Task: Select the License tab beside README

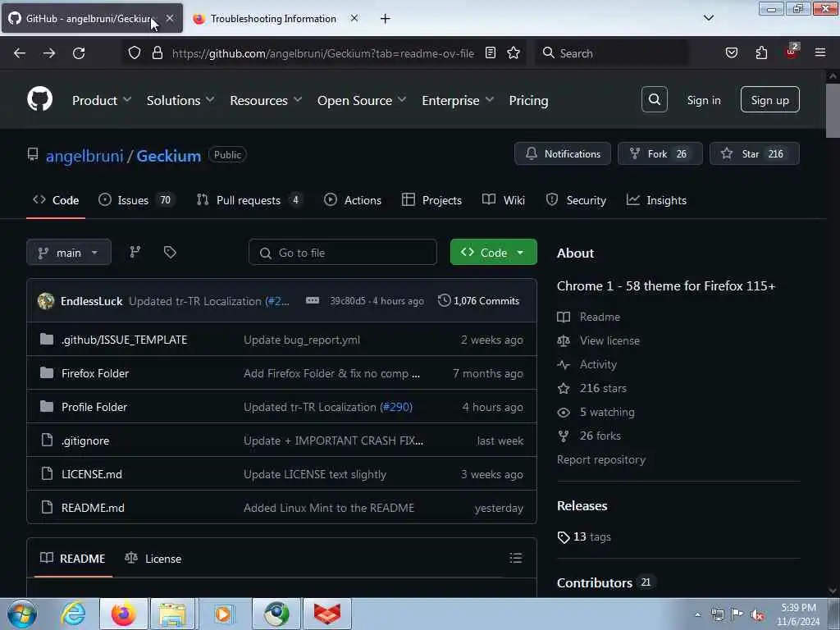Action: click(x=153, y=558)
